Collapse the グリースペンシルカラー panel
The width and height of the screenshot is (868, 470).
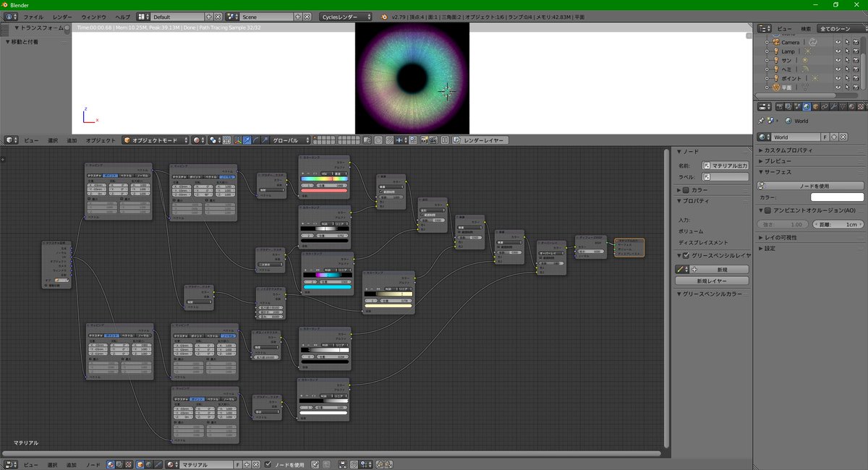(x=710, y=294)
